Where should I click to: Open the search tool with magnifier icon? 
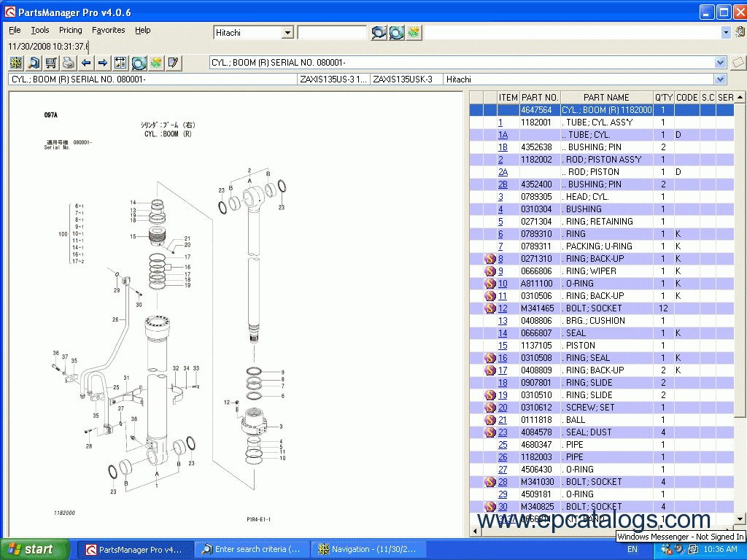pyautogui.click(x=34, y=63)
